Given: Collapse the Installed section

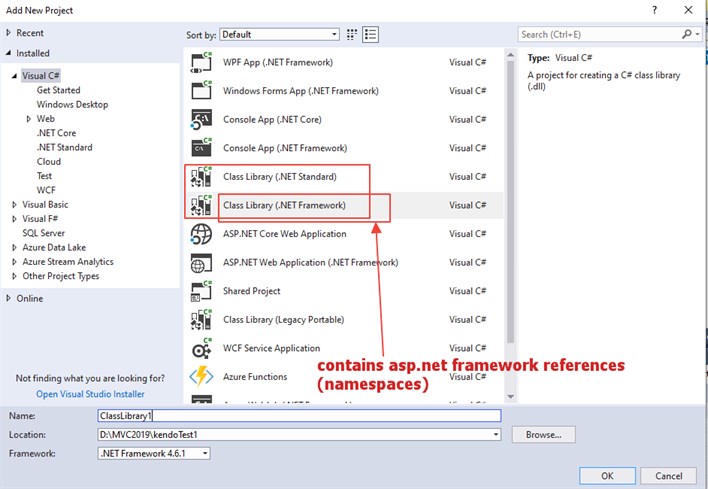Looking at the screenshot, I should [8, 53].
